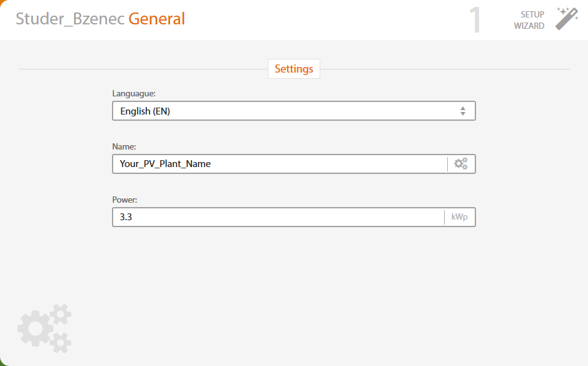The image size is (588, 366).
Task: Click the Power field label
Action: pyautogui.click(x=125, y=200)
